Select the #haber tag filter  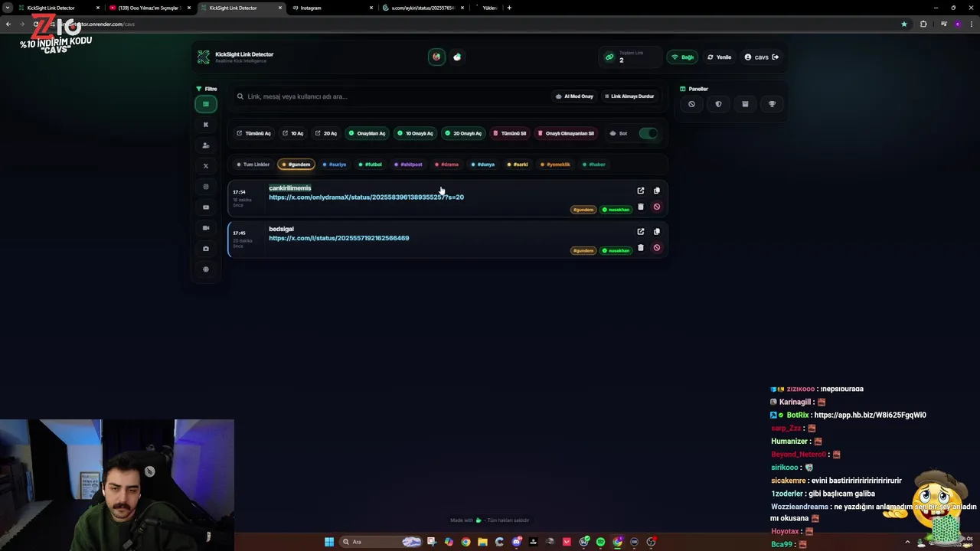click(594, 165)
